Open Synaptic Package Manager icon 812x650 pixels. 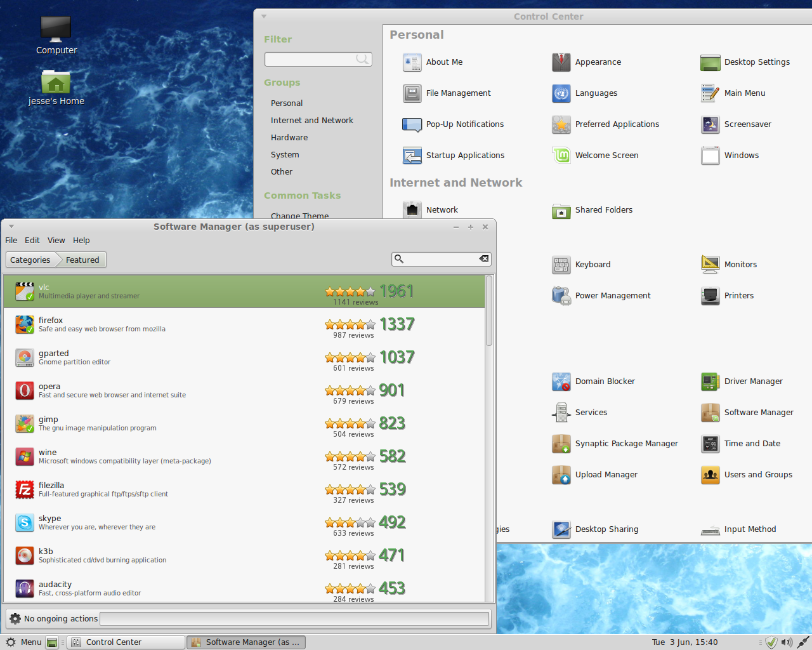[x=561, y=444]
